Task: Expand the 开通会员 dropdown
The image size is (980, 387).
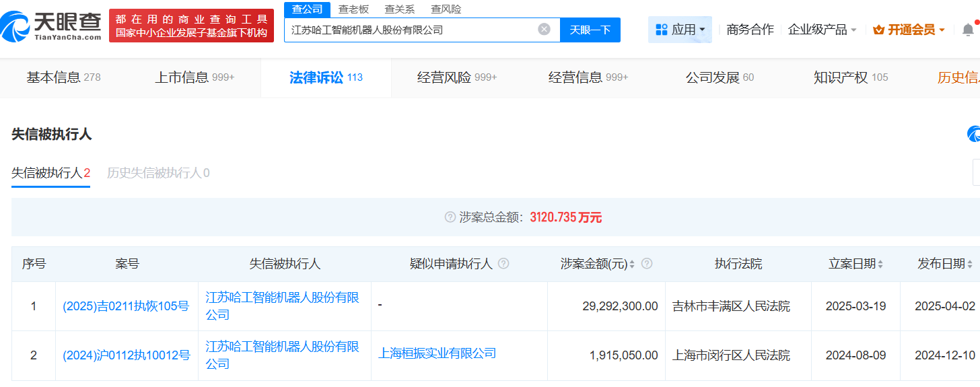Action: tap(909, 30)
